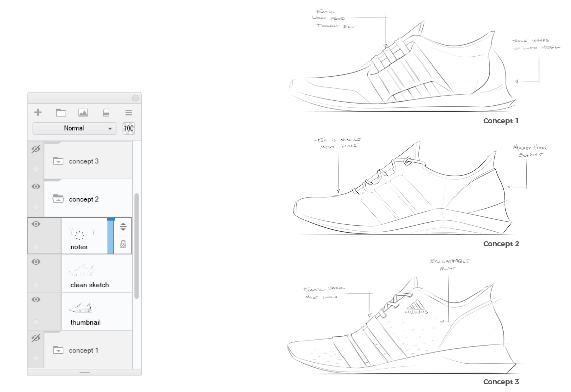Toggle visibility of the clean sketch layer
The image size is (571, 392).
[35, 262]
